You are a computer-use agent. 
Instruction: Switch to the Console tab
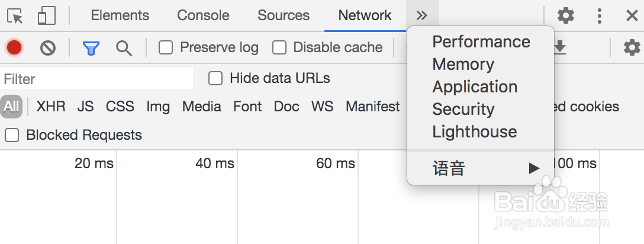[x=203, y=15]
